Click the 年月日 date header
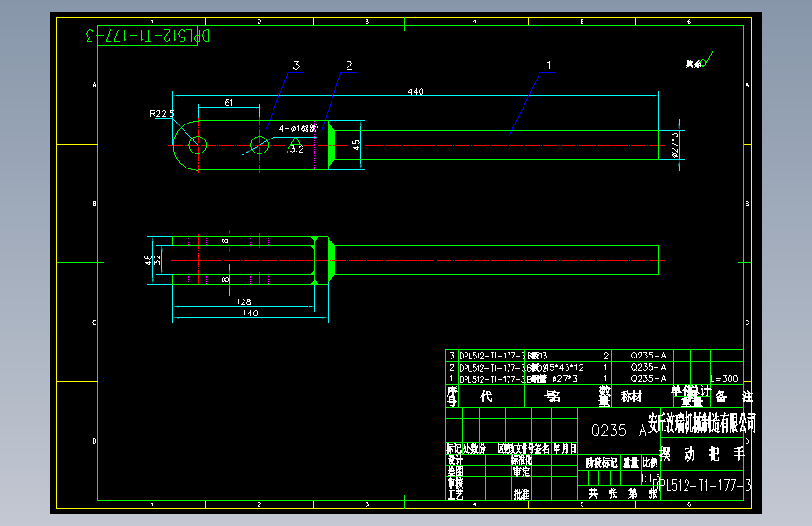812x526 pixels. tap(565, 448)
